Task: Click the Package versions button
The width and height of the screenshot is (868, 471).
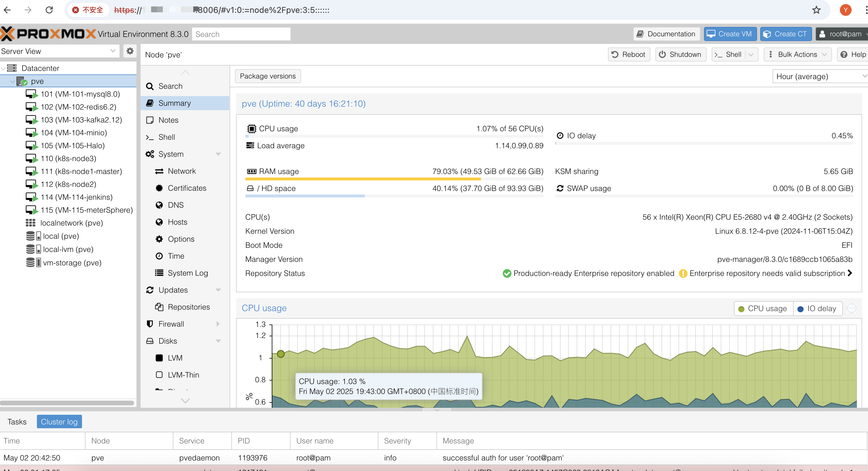Action: coord(268,76)
